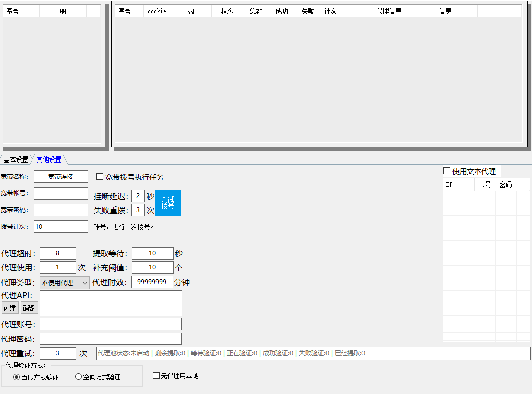Viewport: 532px width, 394px height.
Task: Enable 宽带拨号执行任务 checkbox
Action: pos(100,177)
